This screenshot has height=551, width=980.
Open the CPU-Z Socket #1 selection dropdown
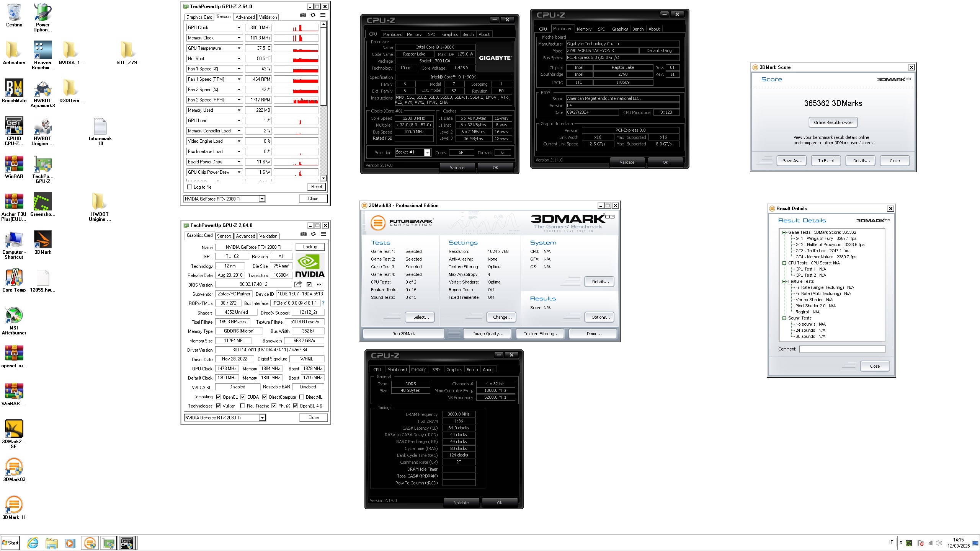click(427, 152)
